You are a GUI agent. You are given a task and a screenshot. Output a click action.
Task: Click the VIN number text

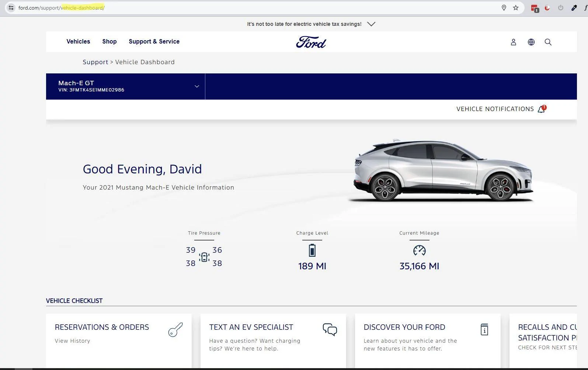pyautogui.click(x=91, y=90)
